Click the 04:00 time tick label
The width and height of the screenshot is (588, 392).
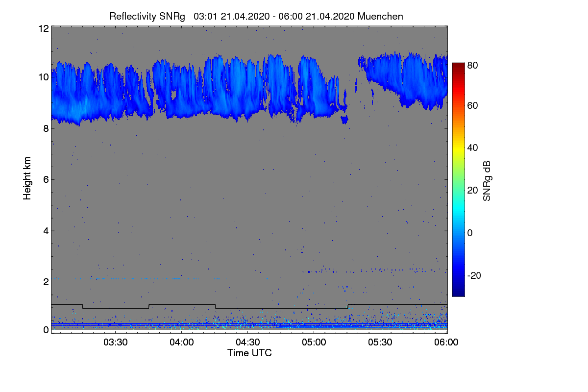tap(182, 343)
